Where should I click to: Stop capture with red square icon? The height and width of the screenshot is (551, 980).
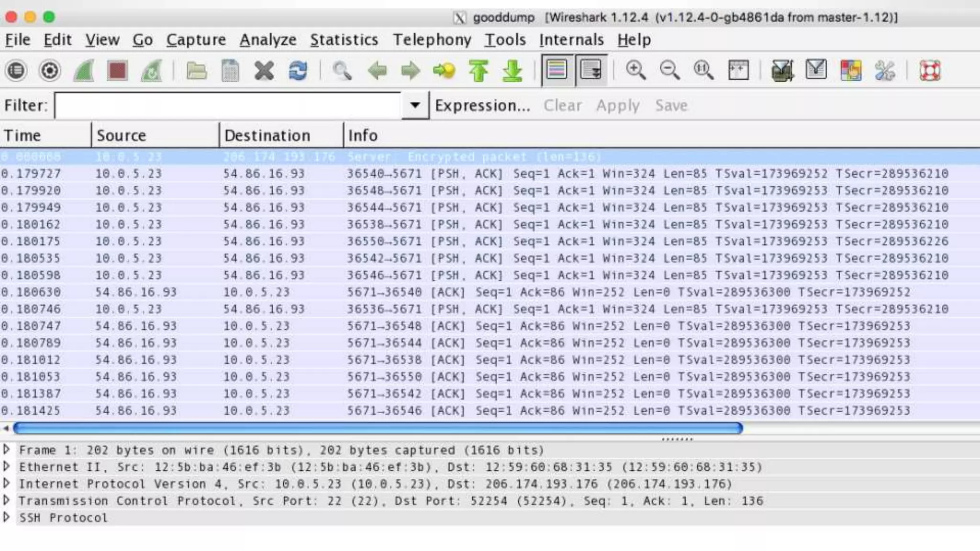[x=117, y=71]
